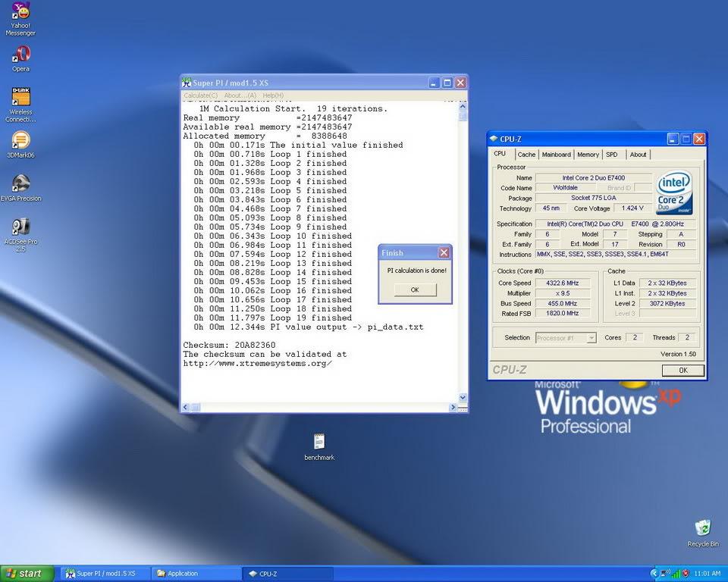Image resolution: width=728 pixels, height=582 pixels.
Task: Click the Threads value 2 field
Action: tap(687, 338)
